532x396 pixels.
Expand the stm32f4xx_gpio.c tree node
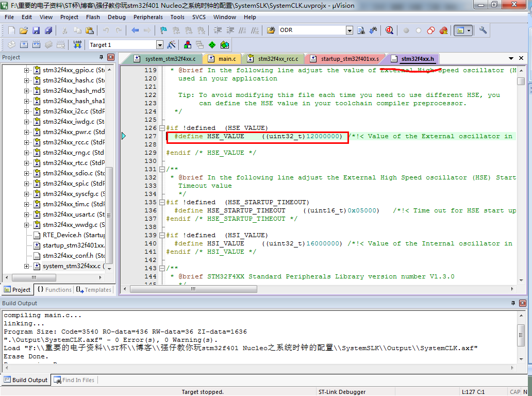26,70
